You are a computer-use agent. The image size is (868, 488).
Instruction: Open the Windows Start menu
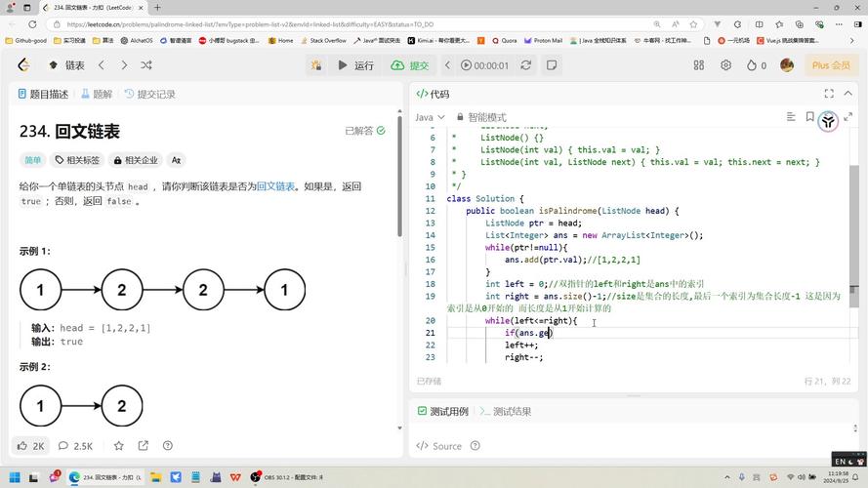point(15,477)
